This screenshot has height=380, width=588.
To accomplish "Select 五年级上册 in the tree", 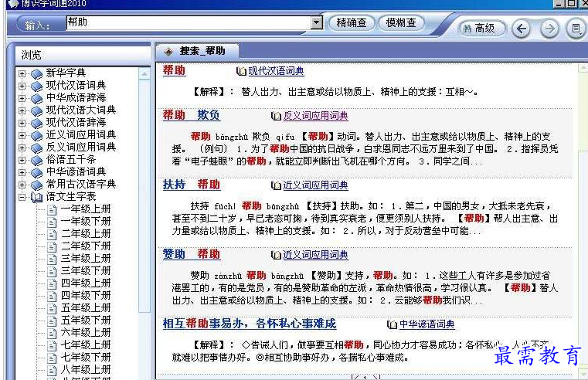I will [86, 308].
